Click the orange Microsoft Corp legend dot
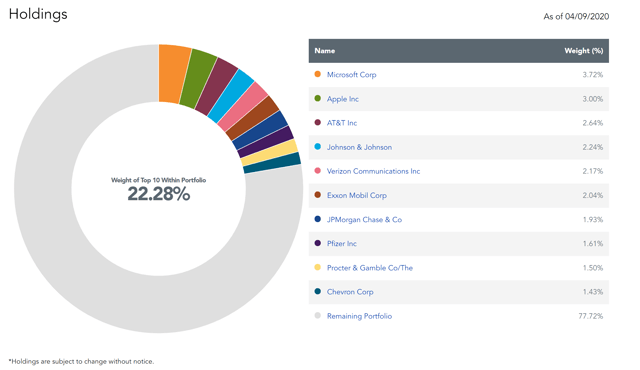This screenshot has height=370, width=640. tap(318, 74)
